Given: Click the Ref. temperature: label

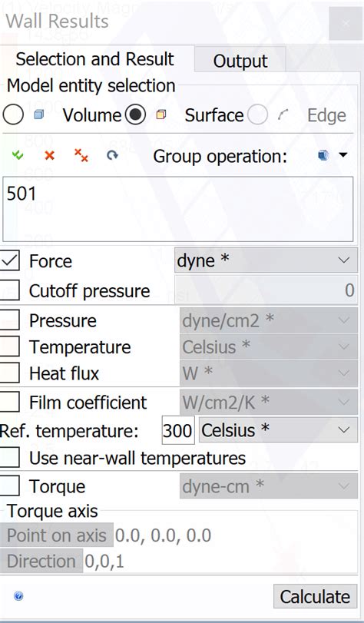Looking at the screenshot, I should click(x=69, y=431).
